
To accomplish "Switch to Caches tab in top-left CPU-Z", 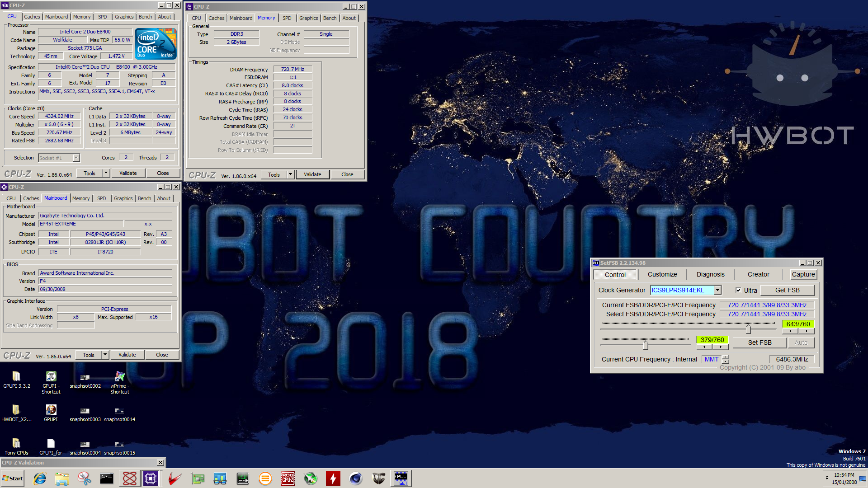I will click(x=32, y=17).
